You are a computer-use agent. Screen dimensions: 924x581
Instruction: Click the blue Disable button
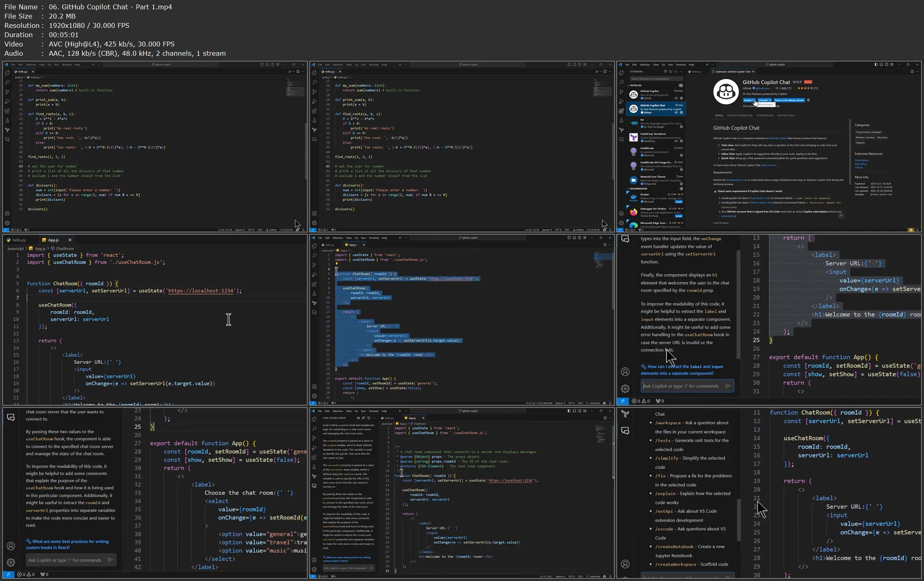coord(748,100)
